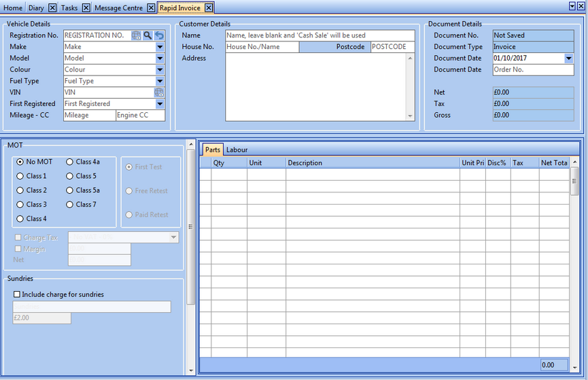Click left panel scrollbar down arrow

[x=191, y=370]
